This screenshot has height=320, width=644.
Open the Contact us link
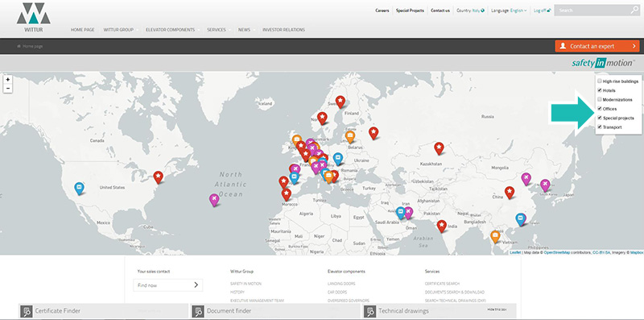[440, 10]
